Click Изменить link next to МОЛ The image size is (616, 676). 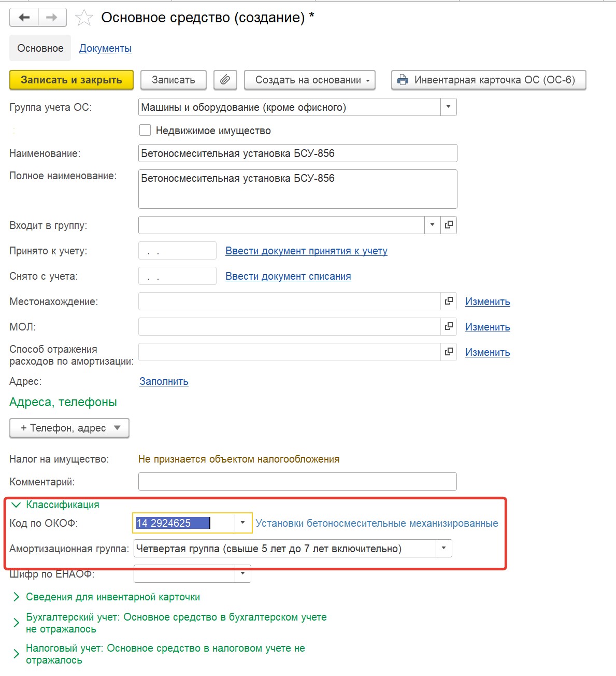pos(488,327)
